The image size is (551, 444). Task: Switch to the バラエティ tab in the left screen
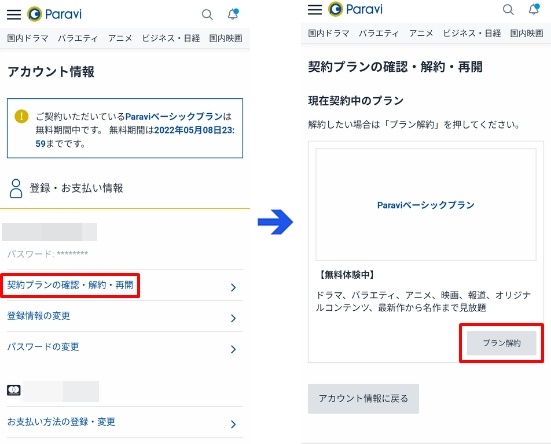[x=78, y=38]
